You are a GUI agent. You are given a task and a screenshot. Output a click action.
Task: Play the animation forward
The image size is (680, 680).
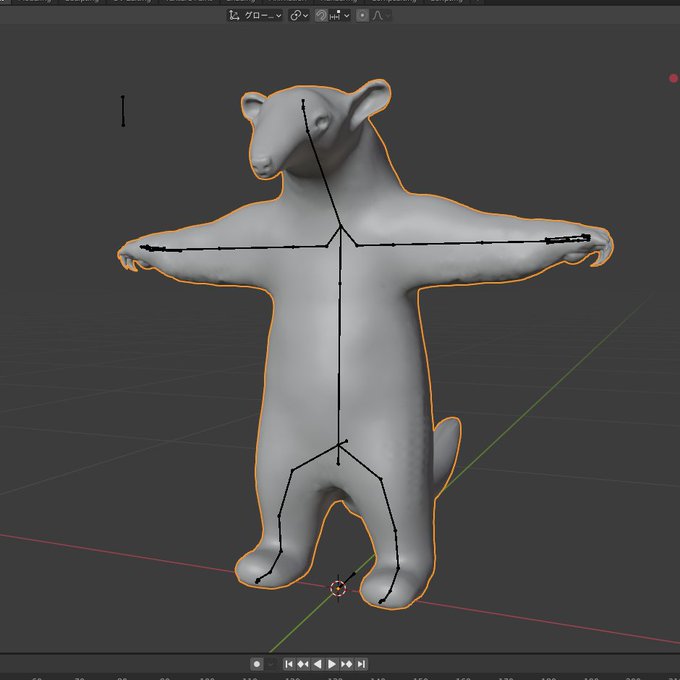pyautogui.click(x=332, y=664)
